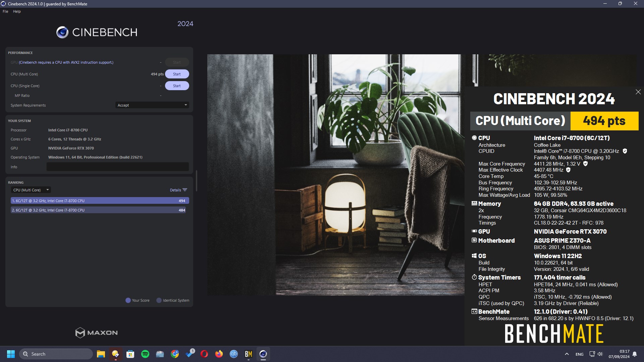The height and width of the screenshot is (362, 644).
Task: Click the Identical System legend dot
Action: coord(159,300)
